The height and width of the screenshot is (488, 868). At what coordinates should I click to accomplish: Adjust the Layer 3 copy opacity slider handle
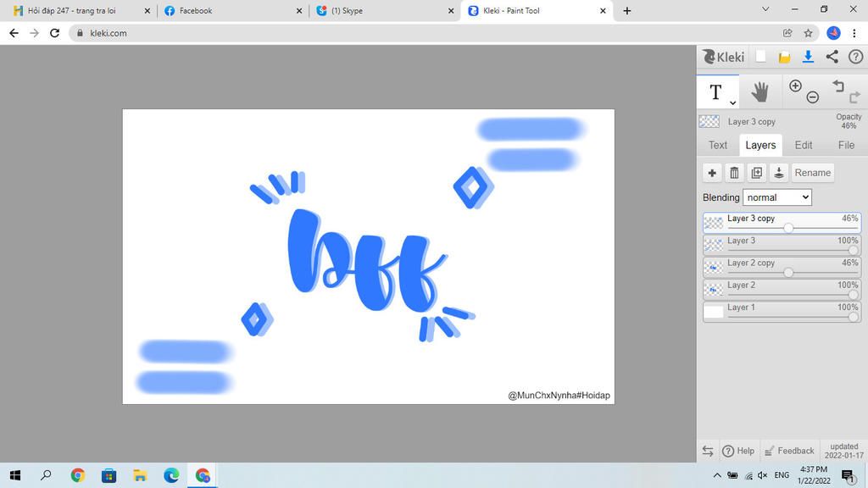[x=788, y=228]
